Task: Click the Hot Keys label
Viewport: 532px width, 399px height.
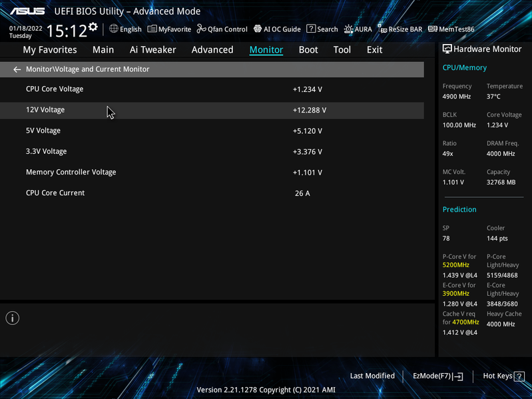Action: tap(498, 376)
